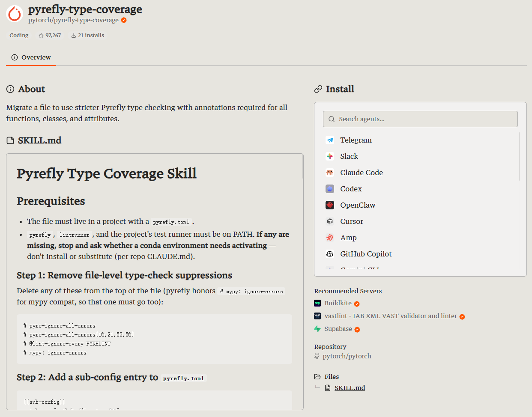Image resolution: width=532 pixels, height=417 pixels.
Task: Click the agents list scrollbar
Action: pos(519,156)
